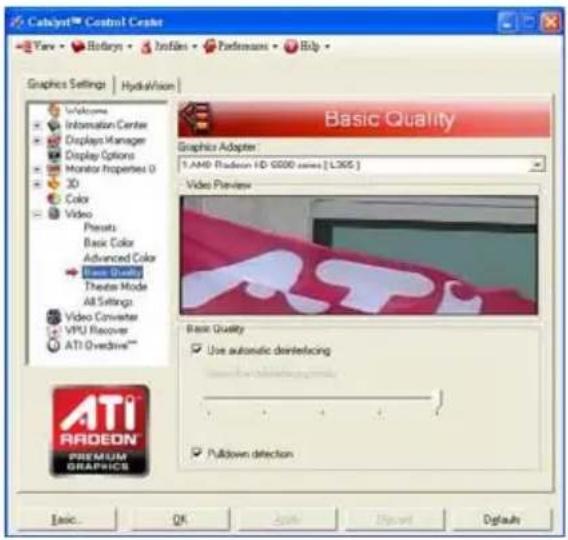
Task: Click the Help menu icon
Action: [291, 46]
